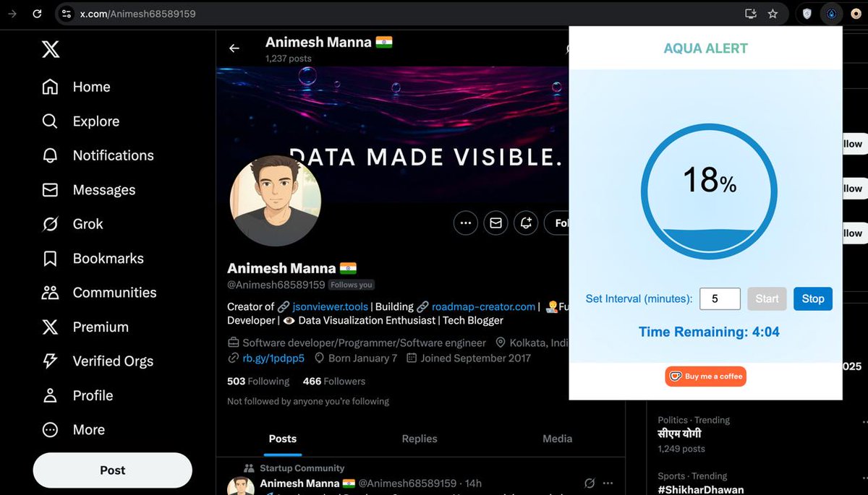Click the Born January 7 text
Viewport: 868px width, 495px height.
point(362,358)
